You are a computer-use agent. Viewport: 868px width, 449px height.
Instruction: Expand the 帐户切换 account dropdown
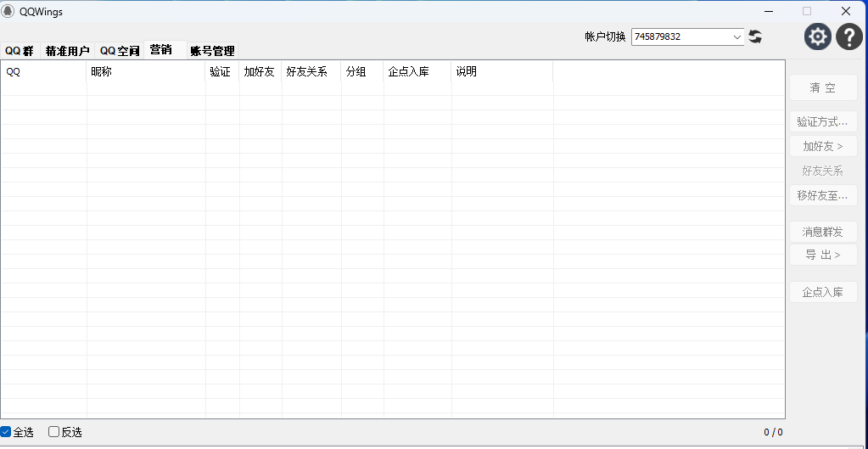[736, 37]
